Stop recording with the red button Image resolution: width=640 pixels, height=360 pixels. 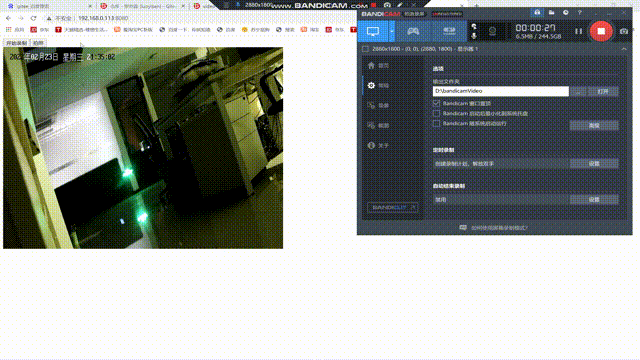click(x=601, y=31)
